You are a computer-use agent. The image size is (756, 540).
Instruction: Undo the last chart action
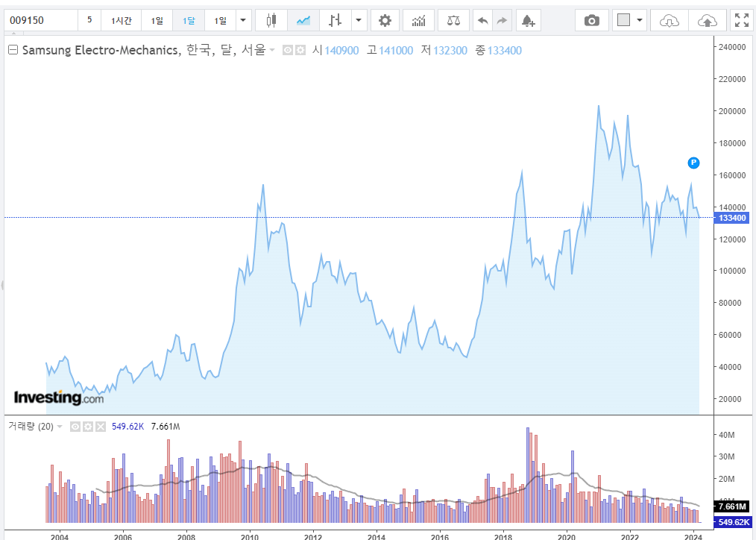coord(482,20)
